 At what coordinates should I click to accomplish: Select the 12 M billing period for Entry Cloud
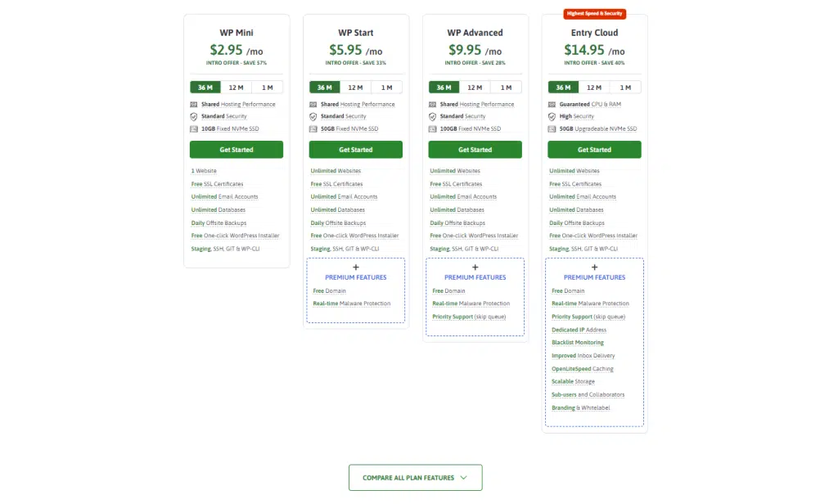pos(594,88)
